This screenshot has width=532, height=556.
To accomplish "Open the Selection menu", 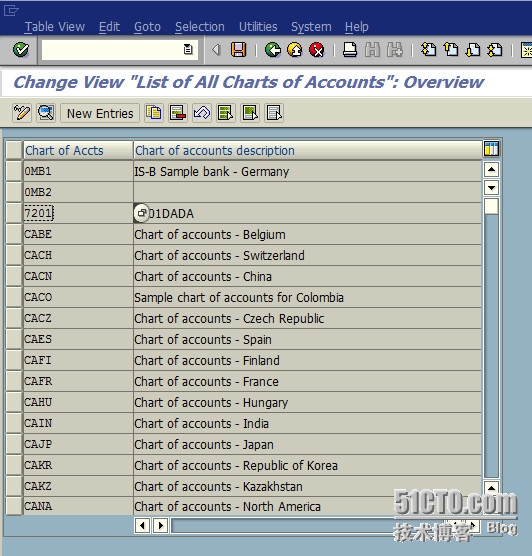I will pyautogui.click(x=200, y=27).
